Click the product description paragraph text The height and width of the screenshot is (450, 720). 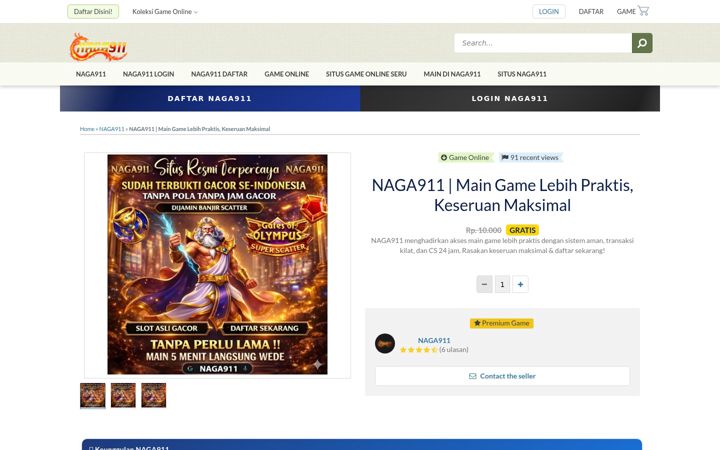click(502, 246)
